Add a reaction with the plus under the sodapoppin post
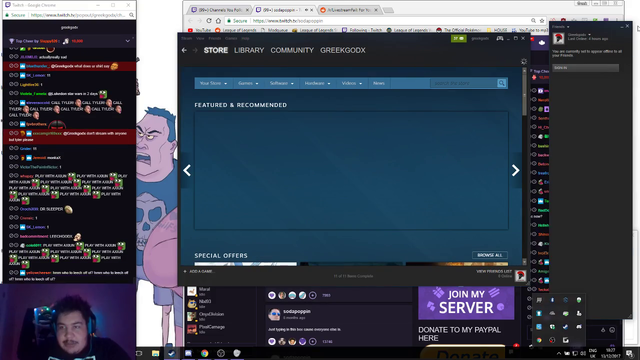The height and width of the screenshot is (360, 640). pyautogui.click(x=313, y=341)
